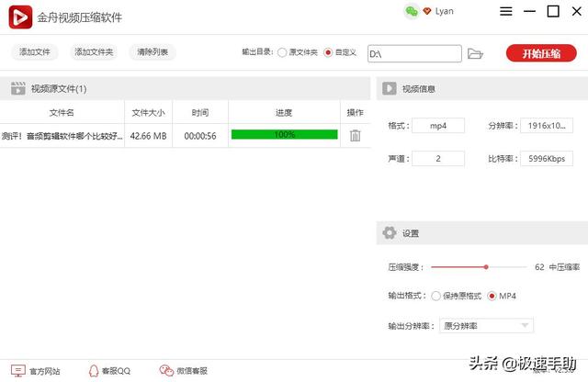The image size is (588, 382).
Task: Open the hamburger menu in title bar
Action: (506, 11)
